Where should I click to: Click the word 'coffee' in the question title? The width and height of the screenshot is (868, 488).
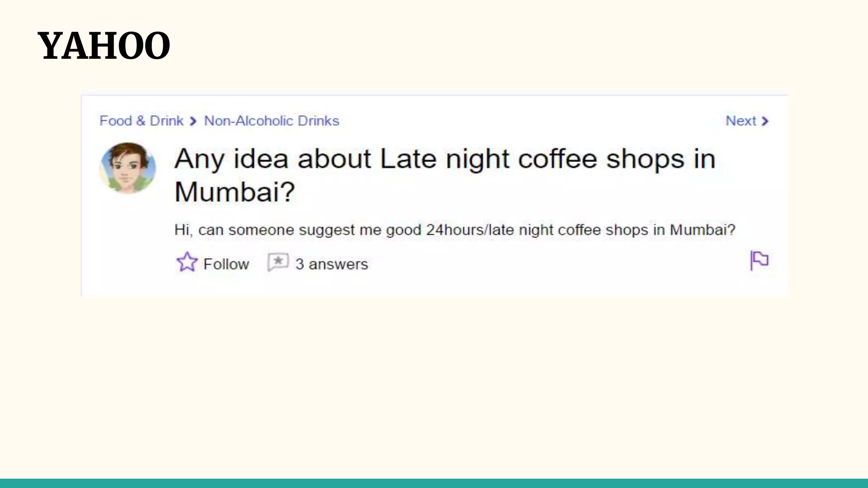(x=558, y=159)
